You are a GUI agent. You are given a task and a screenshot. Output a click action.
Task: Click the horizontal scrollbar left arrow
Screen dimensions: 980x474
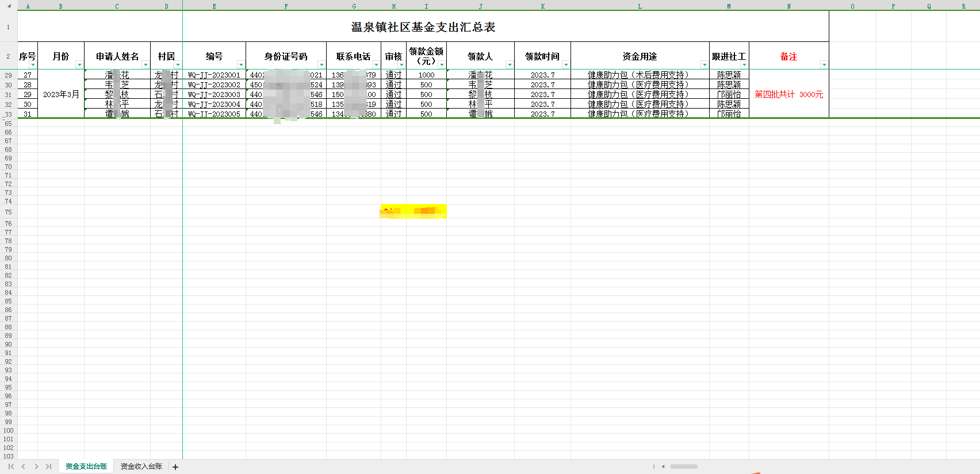pos(663,467)
